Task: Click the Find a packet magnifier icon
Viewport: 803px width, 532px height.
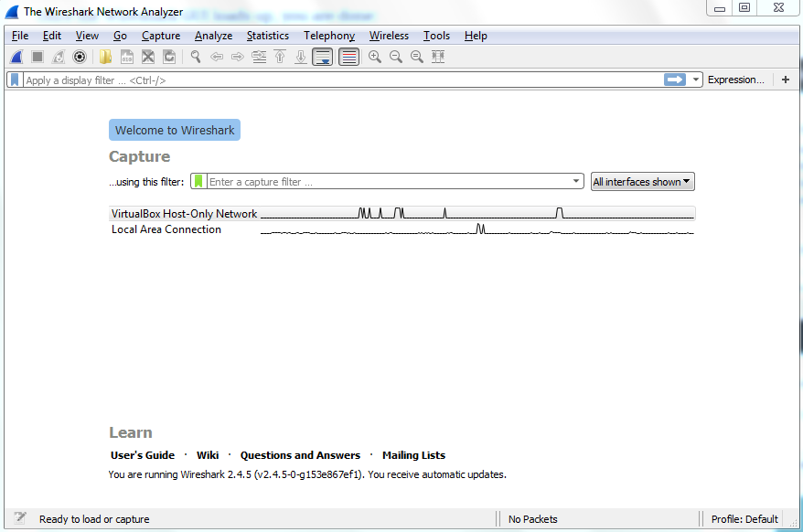Action: 195,57
